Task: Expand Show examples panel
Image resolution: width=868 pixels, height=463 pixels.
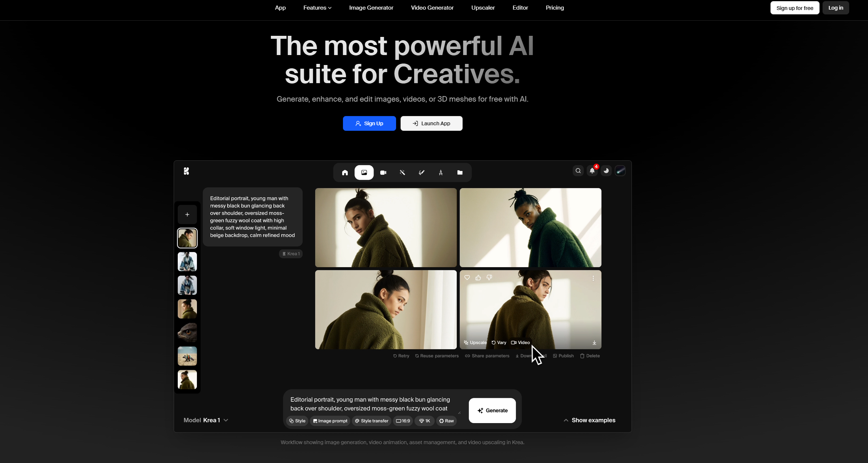Action: coord(589,420)
